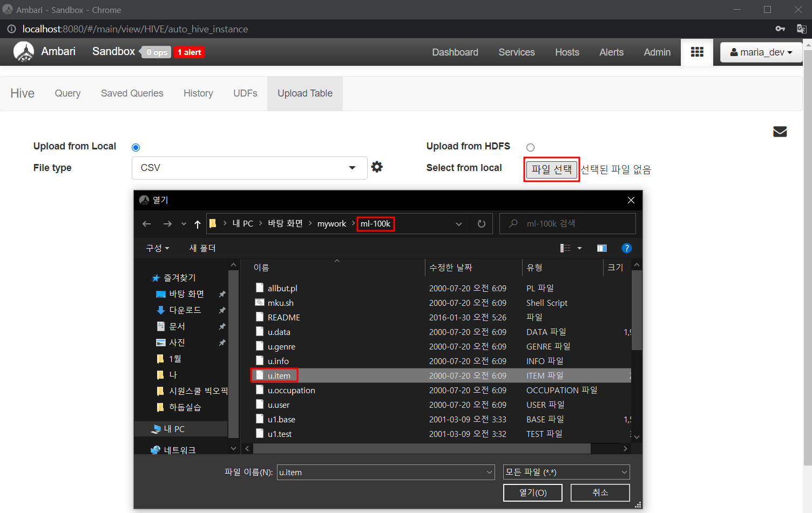Viewport: 812px width, 513px height.
Task: Expand the recent locations arrow in dialog
Action: [x=184, y=224]
